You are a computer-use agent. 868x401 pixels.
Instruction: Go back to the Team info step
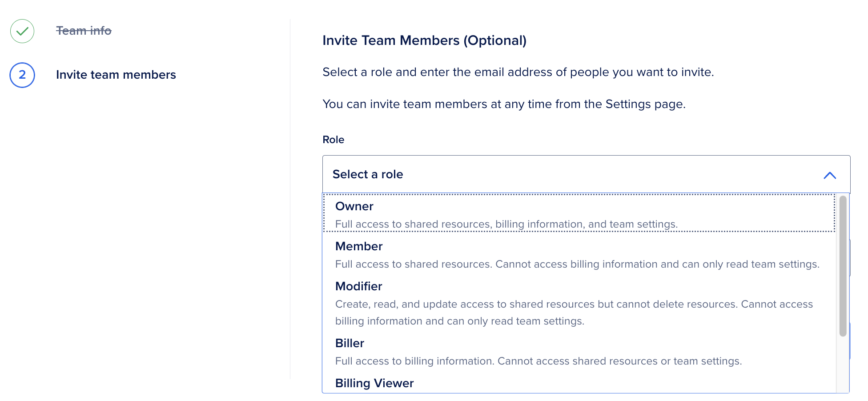[x=84, y=31]
